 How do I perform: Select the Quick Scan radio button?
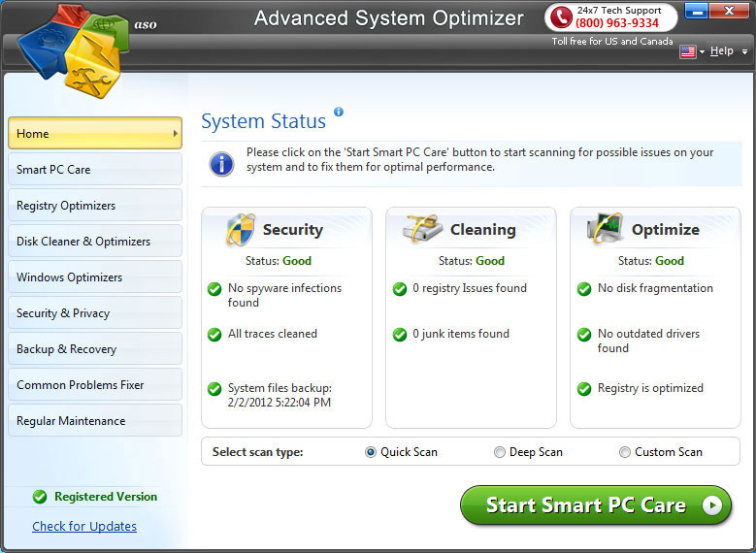coord(371,452)
